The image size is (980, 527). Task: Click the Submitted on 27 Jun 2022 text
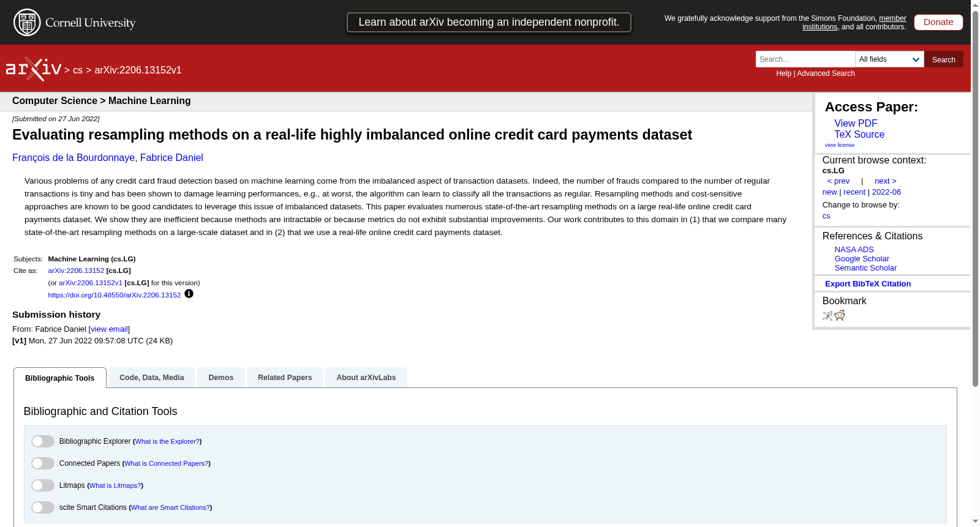tap(56, 119)
